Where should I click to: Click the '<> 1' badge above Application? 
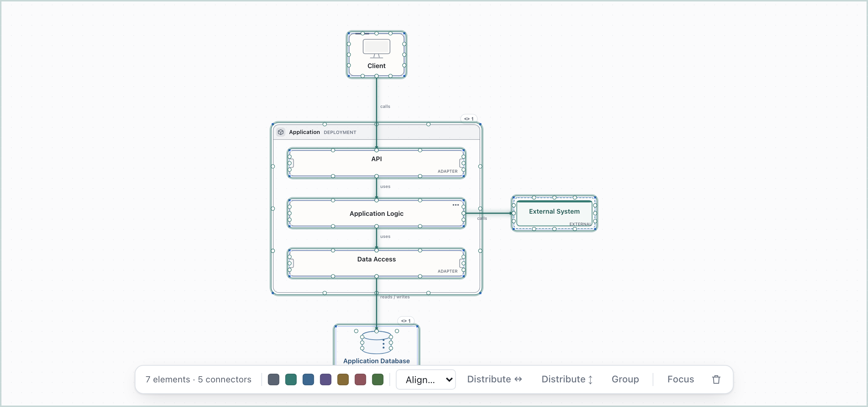tap(469, 119)
